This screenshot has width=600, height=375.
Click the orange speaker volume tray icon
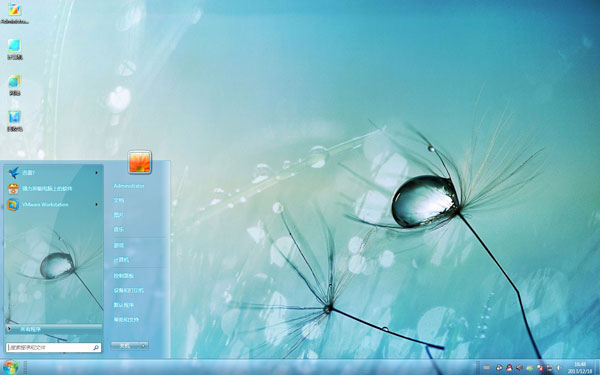coord(519,368)
